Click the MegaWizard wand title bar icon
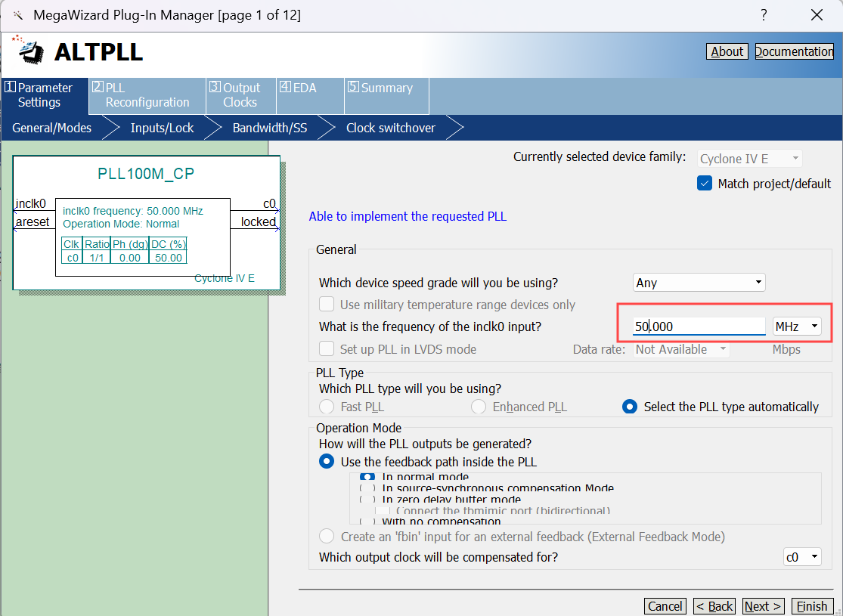The image size is (843, 616). [x=18, y=15]
